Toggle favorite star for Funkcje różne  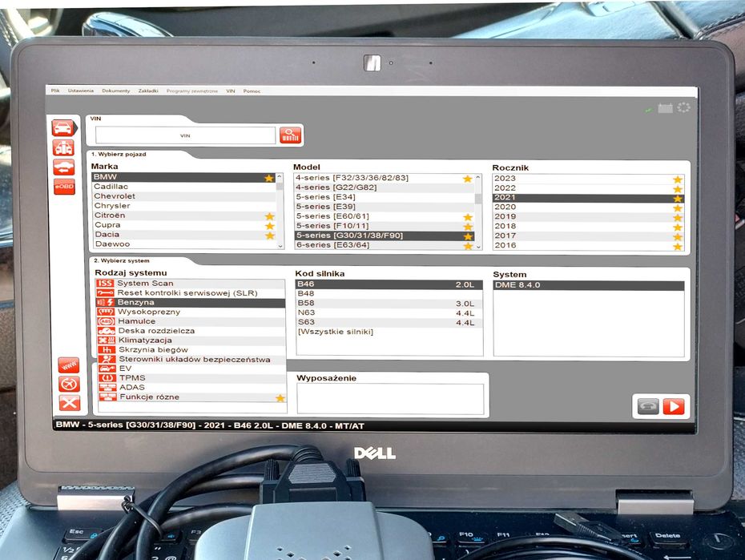coord(280,398)
